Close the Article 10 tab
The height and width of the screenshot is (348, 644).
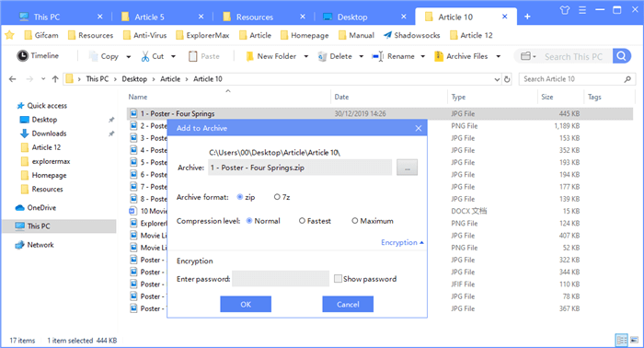(x=505, y=17)
